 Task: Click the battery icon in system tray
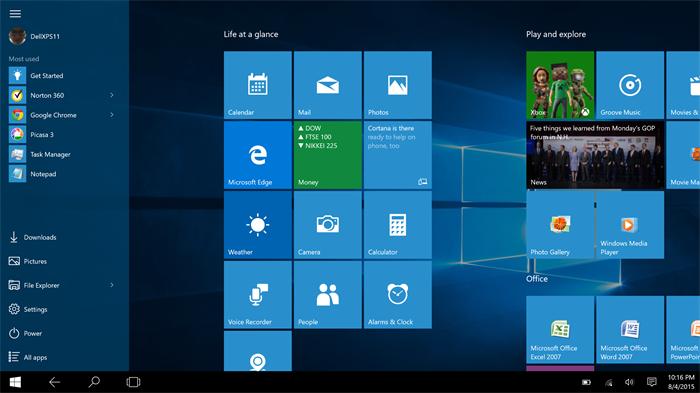coord(587,382)
